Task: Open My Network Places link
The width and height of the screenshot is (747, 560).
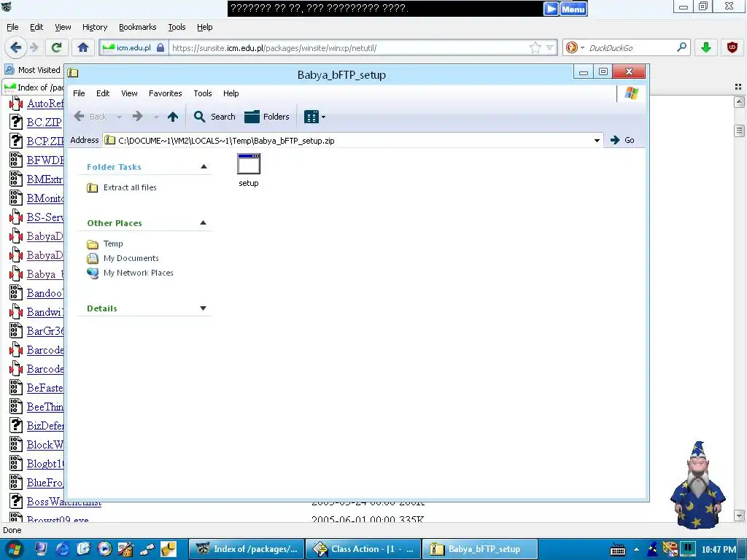Action: (x=130, y=273)
